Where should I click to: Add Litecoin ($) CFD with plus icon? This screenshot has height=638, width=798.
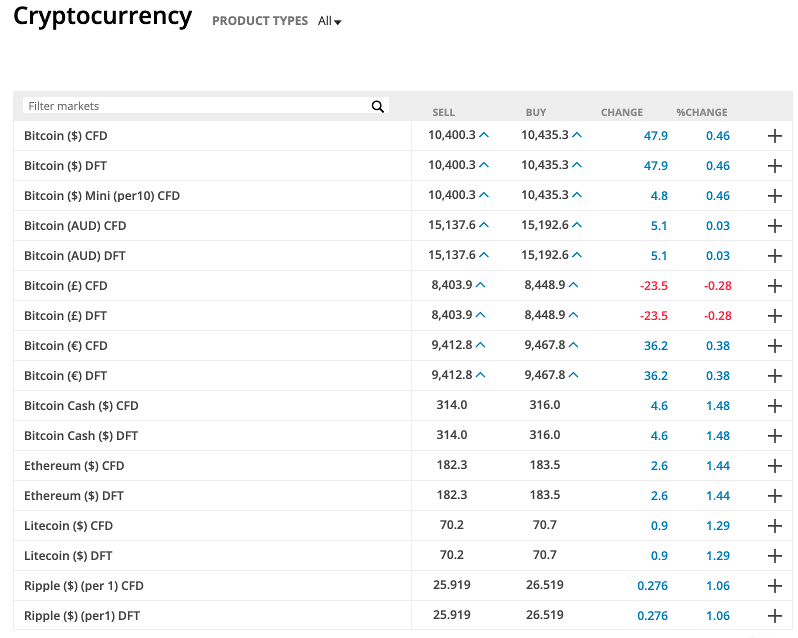(x=775, y=526)
